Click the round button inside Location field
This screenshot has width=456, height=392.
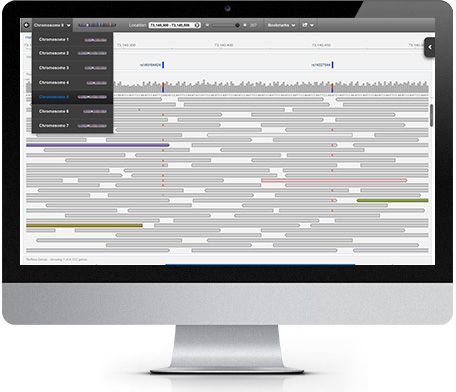pos(197,25)
